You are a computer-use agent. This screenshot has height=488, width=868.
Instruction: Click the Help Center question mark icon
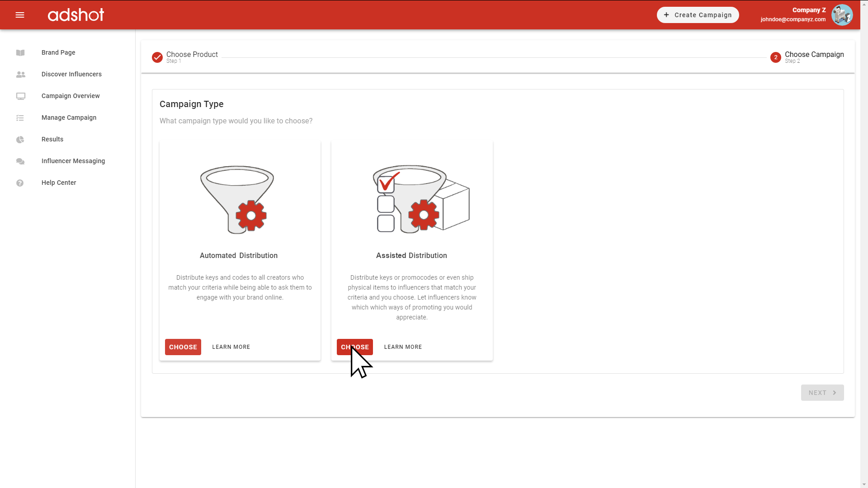click(20, 183)
